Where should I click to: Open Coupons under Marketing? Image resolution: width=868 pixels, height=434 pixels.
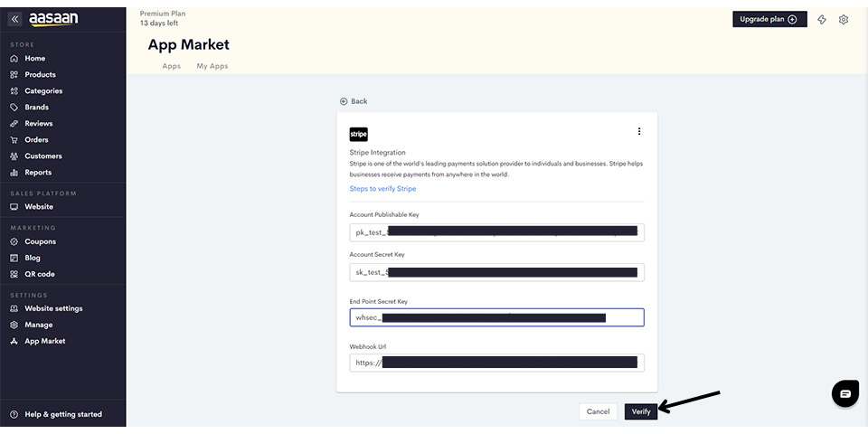point(40,241)
